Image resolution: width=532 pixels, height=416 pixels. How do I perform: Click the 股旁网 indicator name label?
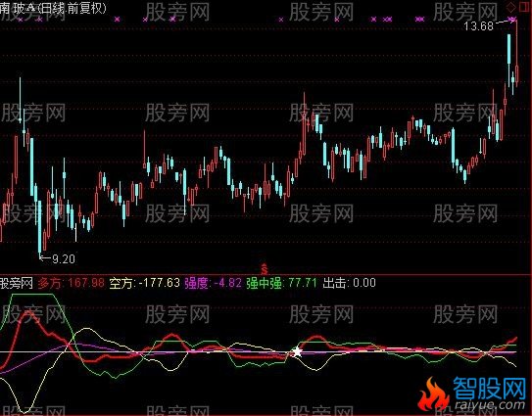[x=17, y=283]
